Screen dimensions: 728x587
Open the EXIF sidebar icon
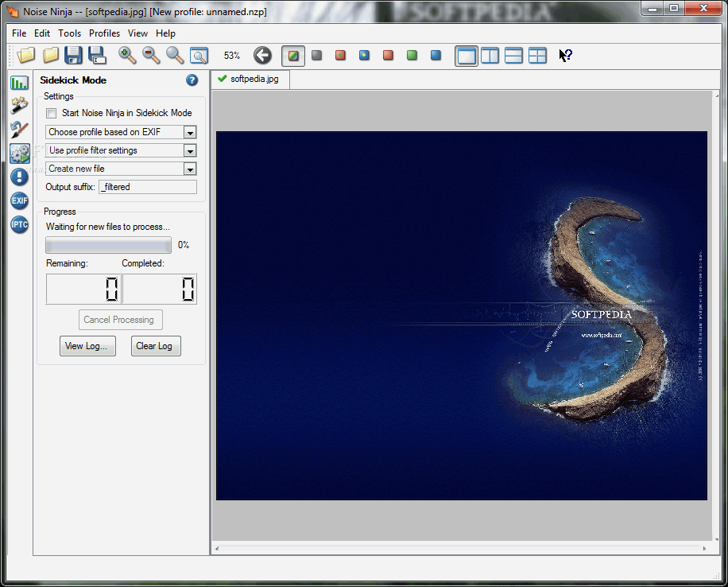pyautogui.click(x=20, y=200)
